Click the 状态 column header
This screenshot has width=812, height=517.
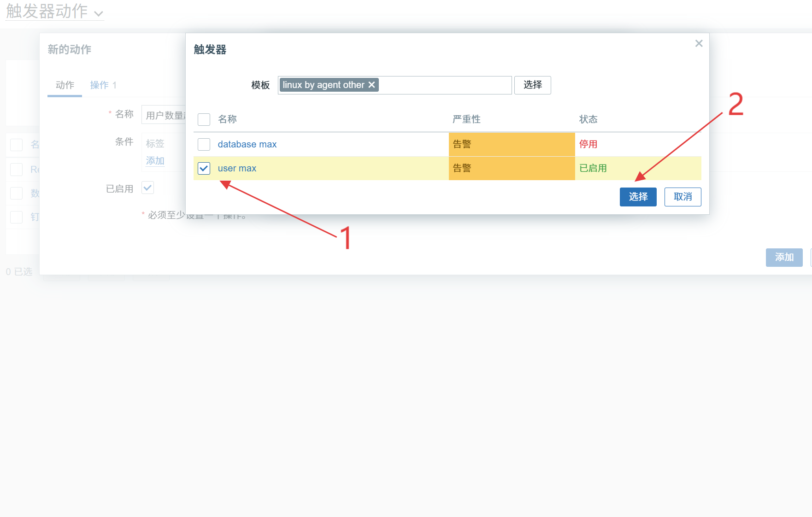click(x=588, y=119)
